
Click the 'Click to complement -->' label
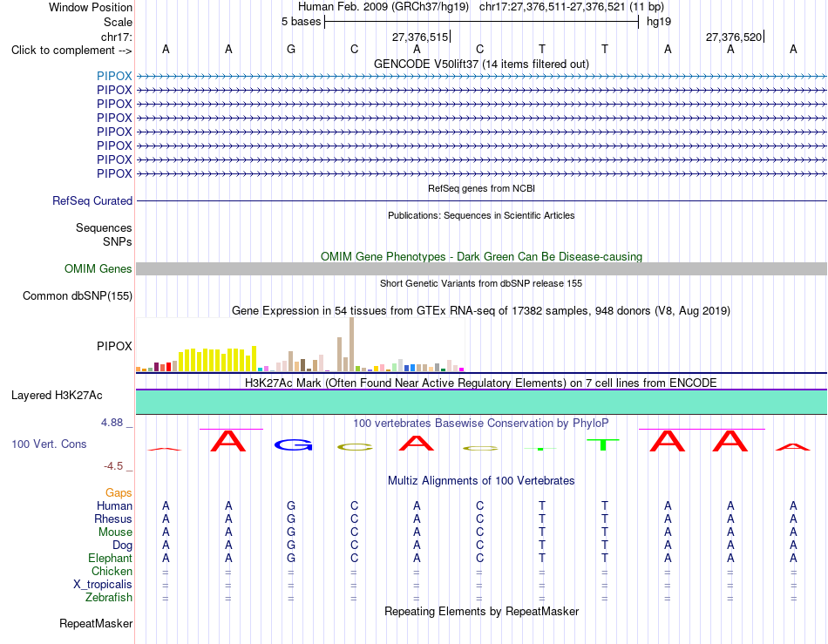pos(71,51)
